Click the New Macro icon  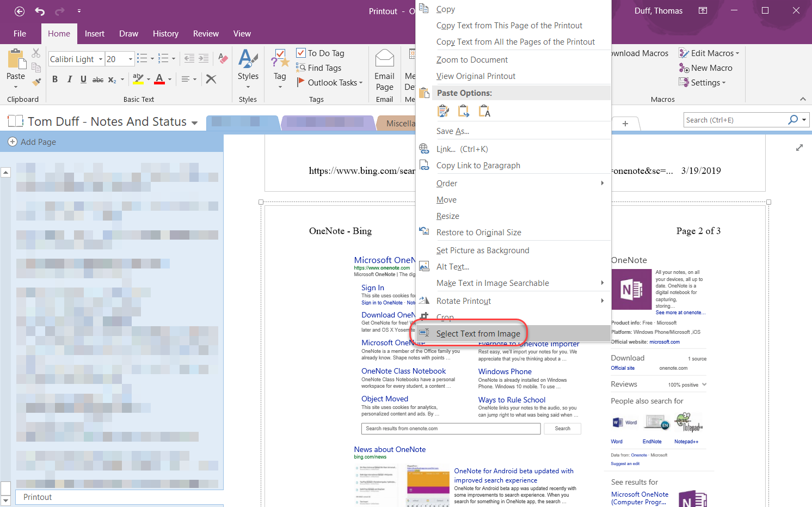click(683, 68)
